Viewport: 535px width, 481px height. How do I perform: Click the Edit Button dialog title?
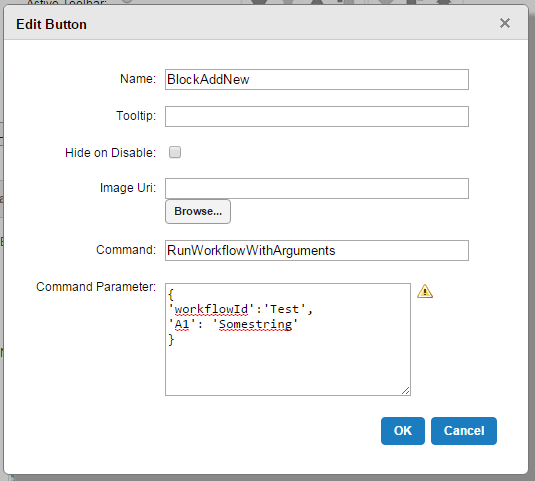tap(51, 25)
